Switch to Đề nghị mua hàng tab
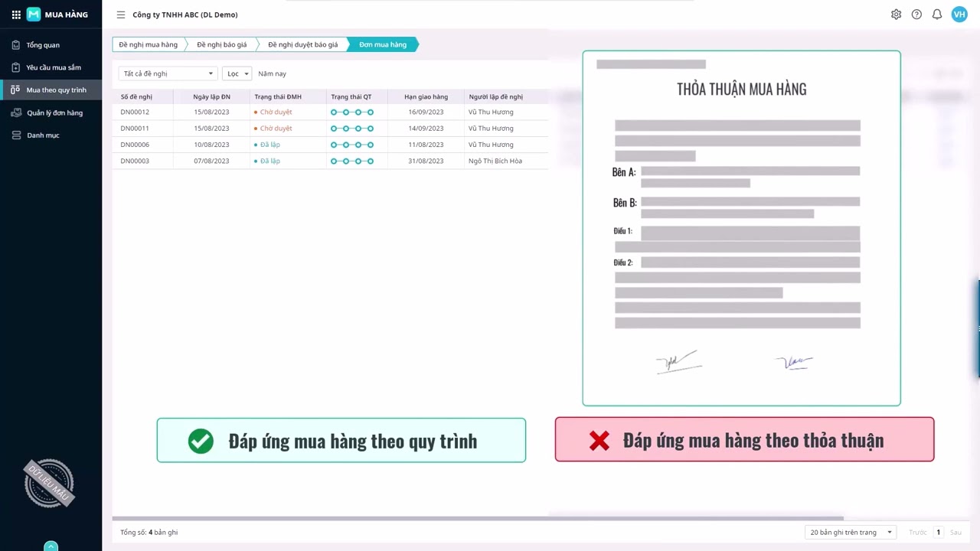This screenshot has width=980, height=551. point(149,44)
